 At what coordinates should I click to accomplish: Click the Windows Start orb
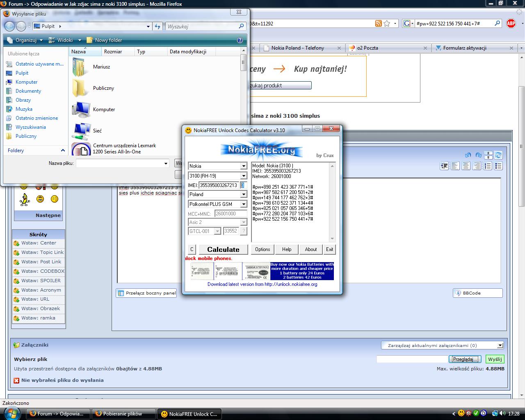click(x=12, y=413)
